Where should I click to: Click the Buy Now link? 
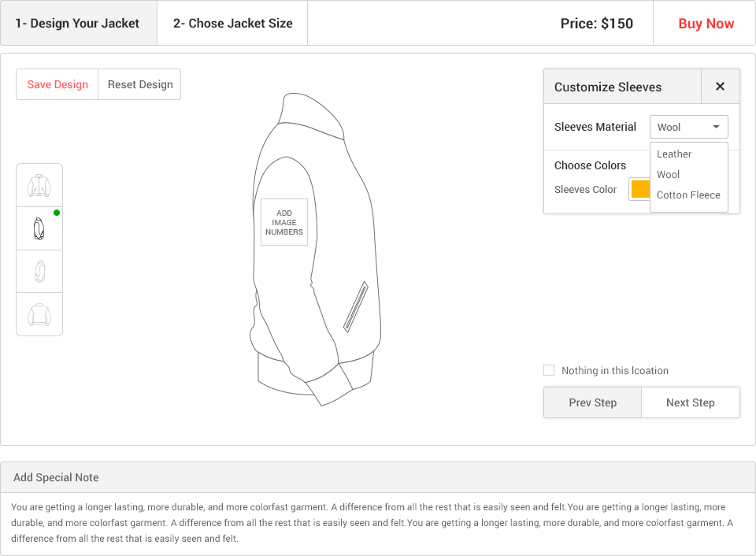(706, 24)
